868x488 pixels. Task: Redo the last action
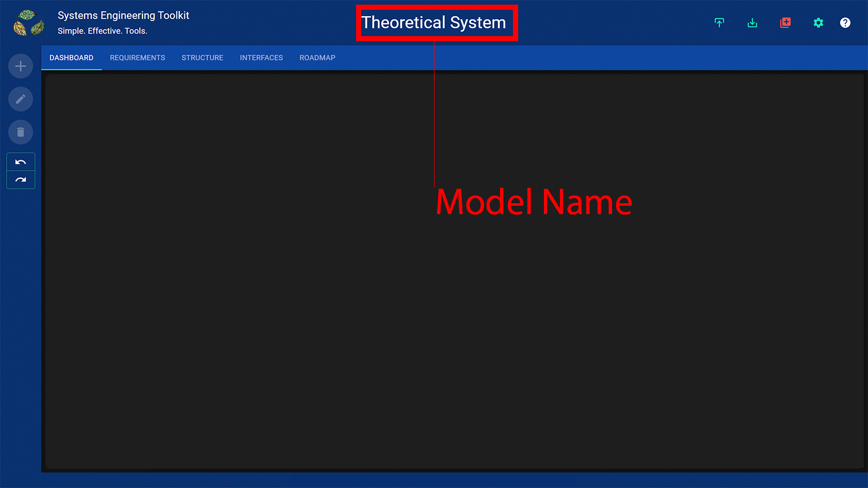[x=21, y=180]
